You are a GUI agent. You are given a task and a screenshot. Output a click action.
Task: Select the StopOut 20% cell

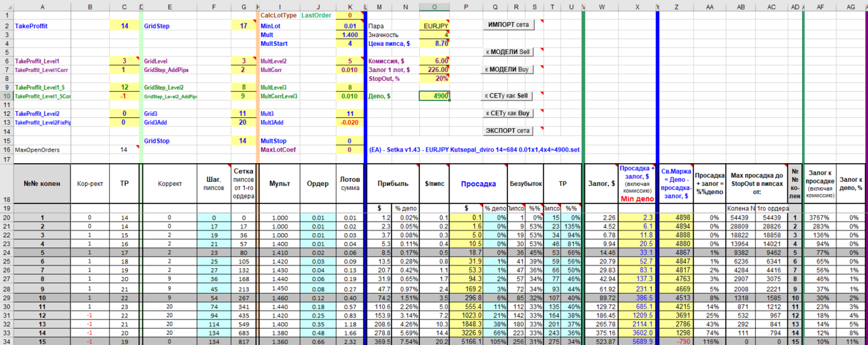434,78
